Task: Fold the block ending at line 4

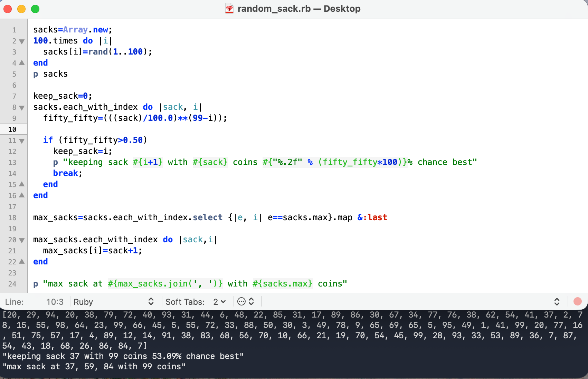Action: tap(22, 62)
